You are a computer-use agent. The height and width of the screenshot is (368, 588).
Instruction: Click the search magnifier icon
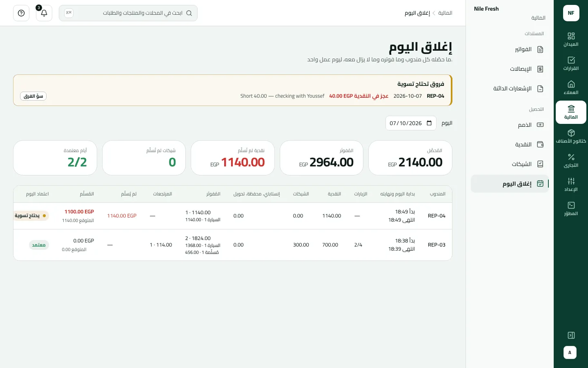coord(189,13)
